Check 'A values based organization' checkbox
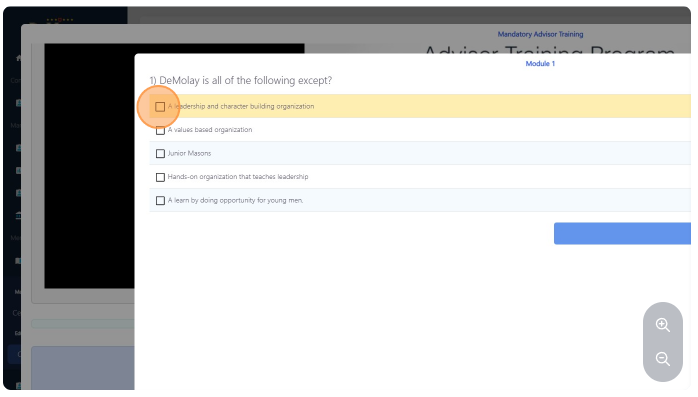 160,130
